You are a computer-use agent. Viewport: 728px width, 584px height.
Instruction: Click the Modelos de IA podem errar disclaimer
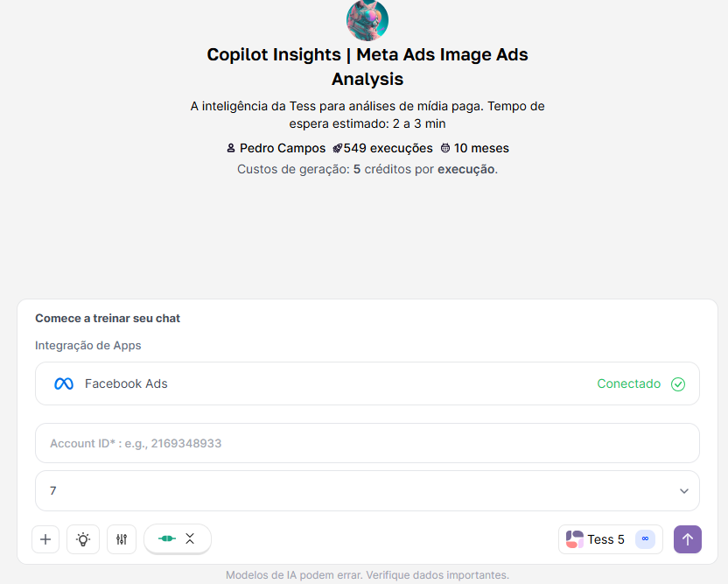pos(367,575)
